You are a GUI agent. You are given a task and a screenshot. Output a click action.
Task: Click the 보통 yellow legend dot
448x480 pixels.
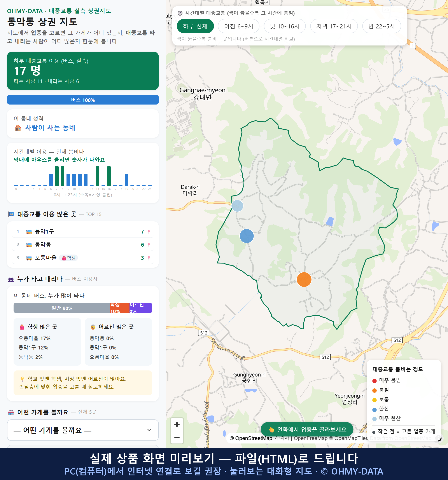click(374, 400)
